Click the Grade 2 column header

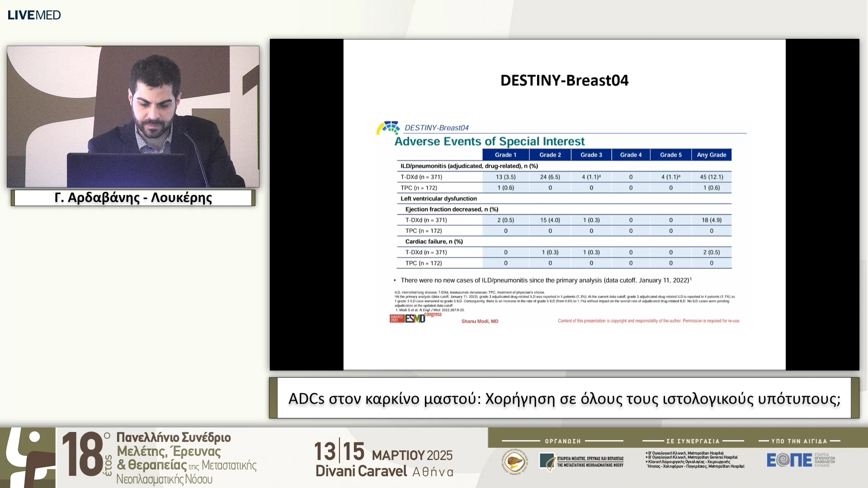pyautogui.click(x=550, y=155)
